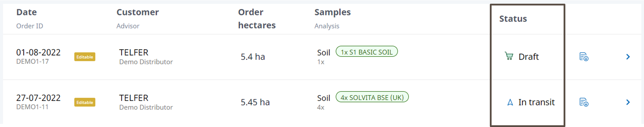Viewport: 644px width, 127px height.
Task: Open order dated 01-08-2022
Action: pyautogui.click(x=38, y=52)
